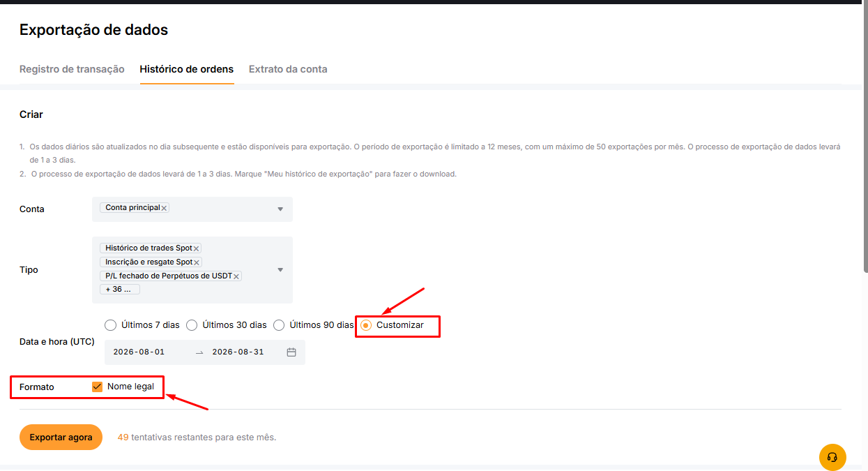868x471 pixels.
Task: Expand the Tipo dropdown arrow
Action: [280, 270]
